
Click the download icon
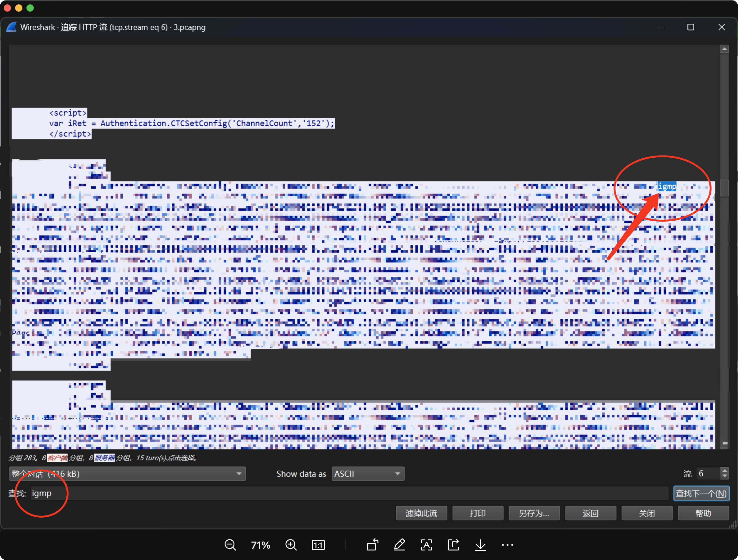[x=481, y=545]
